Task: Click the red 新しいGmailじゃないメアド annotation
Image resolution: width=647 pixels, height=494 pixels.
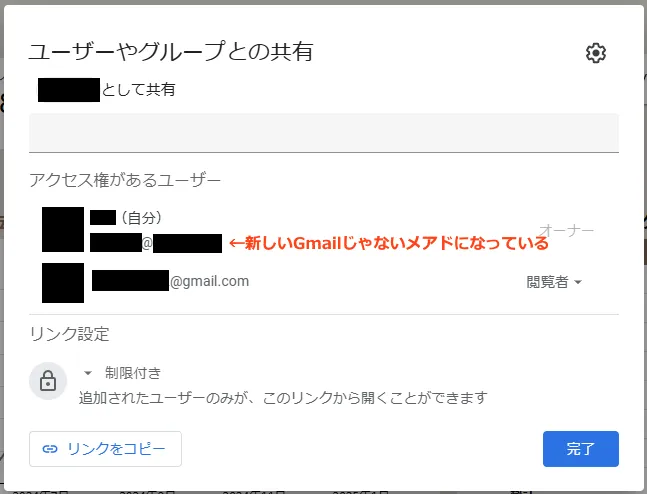Action: coord(389,242)
